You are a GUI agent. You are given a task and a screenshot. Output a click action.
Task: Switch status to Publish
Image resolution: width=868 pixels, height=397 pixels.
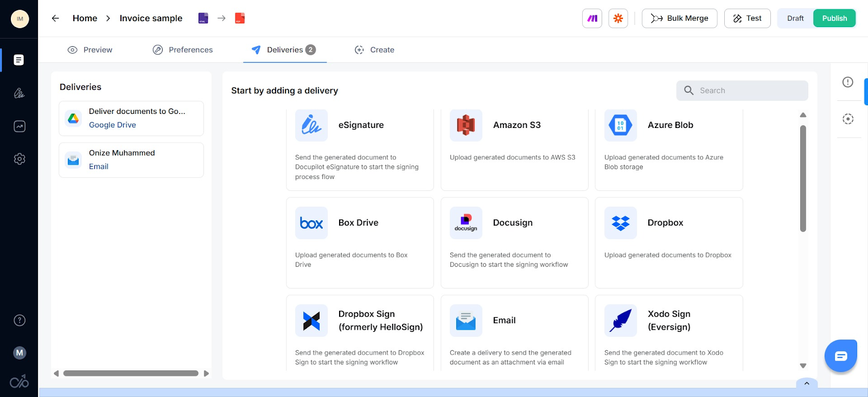[x=834, y=18]
